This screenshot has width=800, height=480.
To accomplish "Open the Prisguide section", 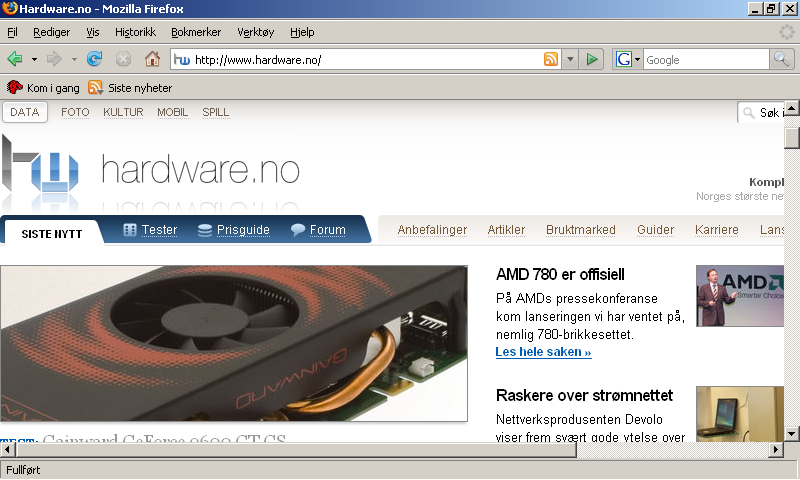I will coord(234,230).
